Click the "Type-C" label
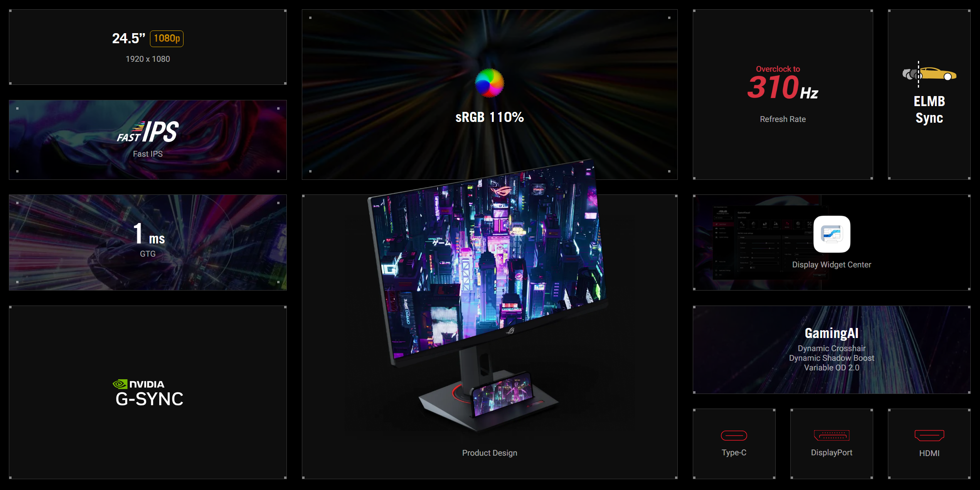Viewport: 980px width, 490px height. point(734,453)
